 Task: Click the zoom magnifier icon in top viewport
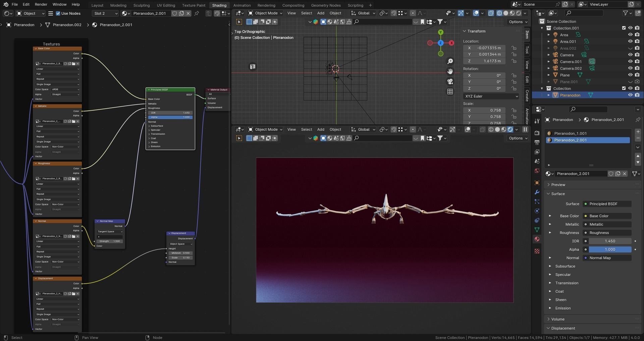450,61
